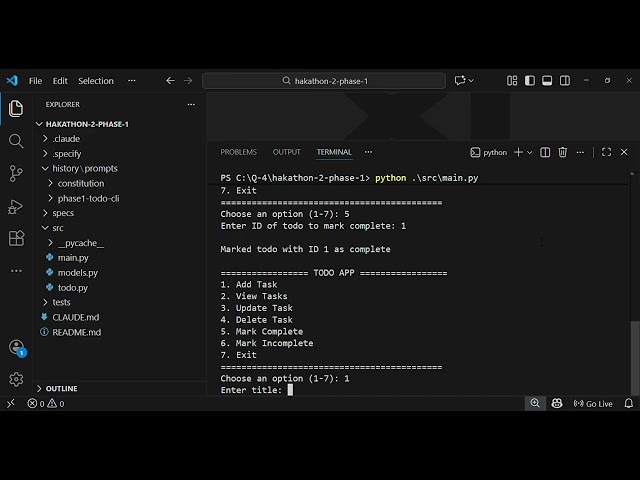Open the Copilot chat icon in title bar
The width and height of the screenshot is (640, 480).
[x=460, y=80]
